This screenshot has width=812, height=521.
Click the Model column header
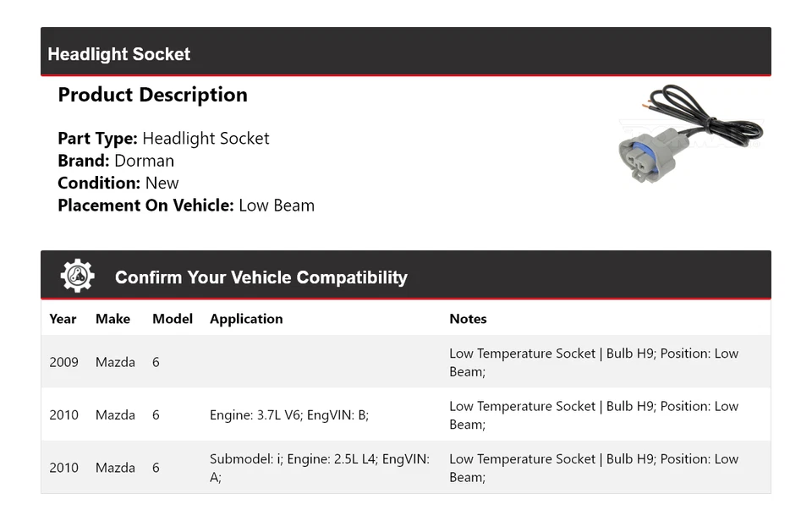(x=173, y=319)
